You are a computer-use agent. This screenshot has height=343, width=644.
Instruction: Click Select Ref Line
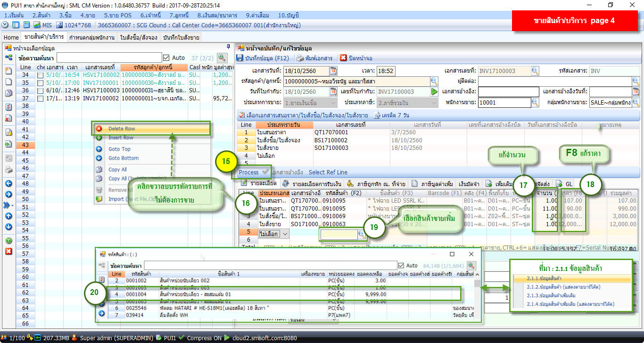click(x=328, y=172)
